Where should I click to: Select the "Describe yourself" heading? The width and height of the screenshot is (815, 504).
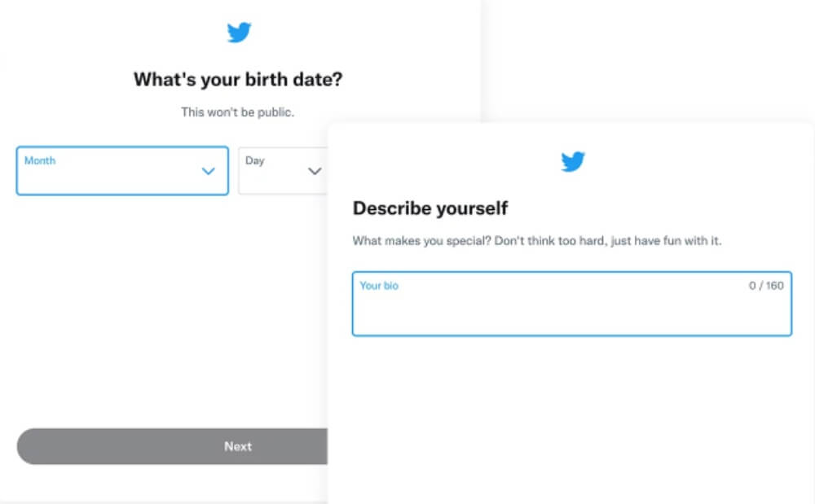(x=430, y=208)
